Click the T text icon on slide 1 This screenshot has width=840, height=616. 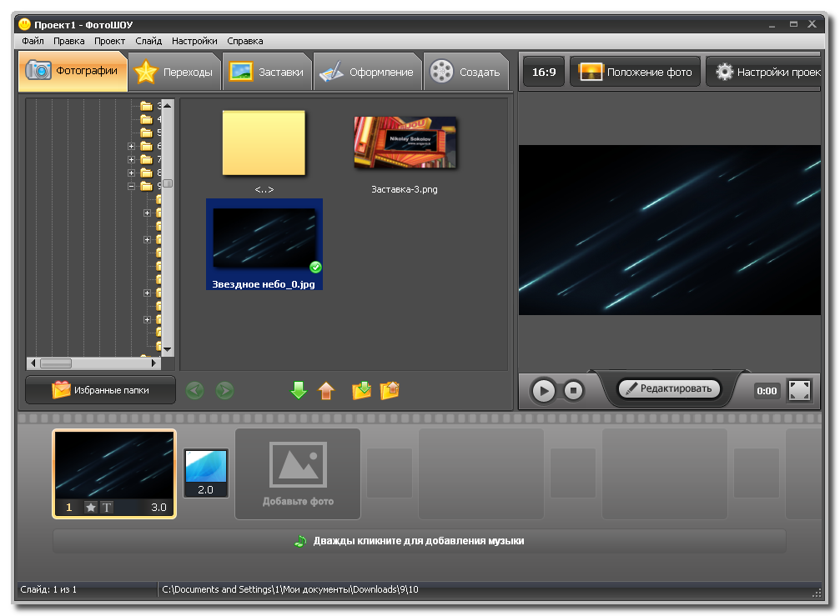[107, 507]
